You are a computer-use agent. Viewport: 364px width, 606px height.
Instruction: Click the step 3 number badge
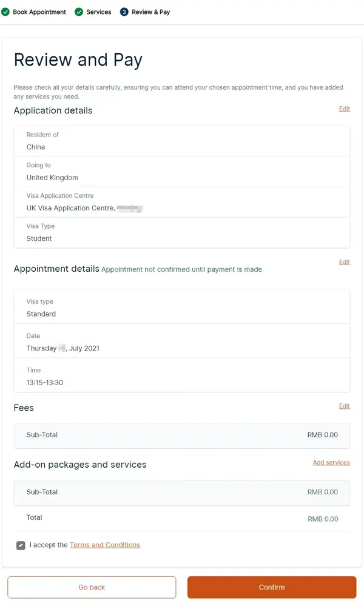(124, 12)
